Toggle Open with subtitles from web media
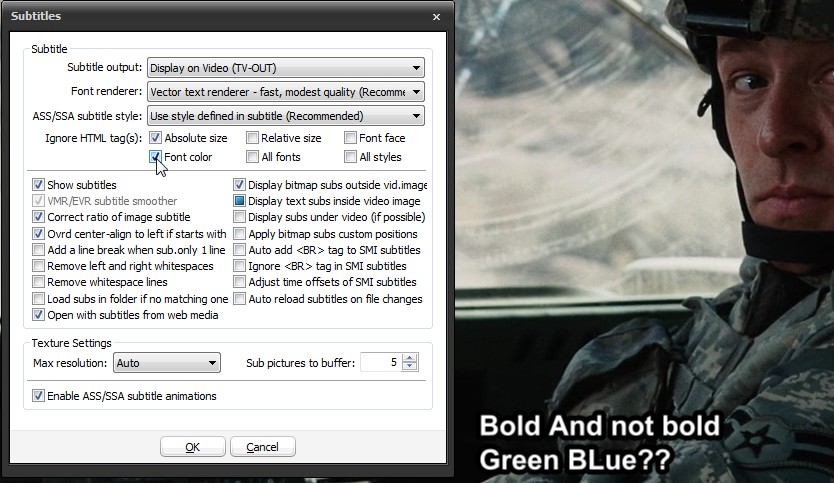Screen dimensions: 834x483 (38, 314)
